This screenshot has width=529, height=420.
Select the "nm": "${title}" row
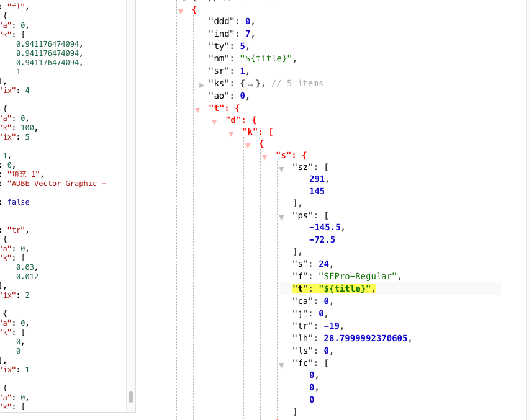pos(253,58)
